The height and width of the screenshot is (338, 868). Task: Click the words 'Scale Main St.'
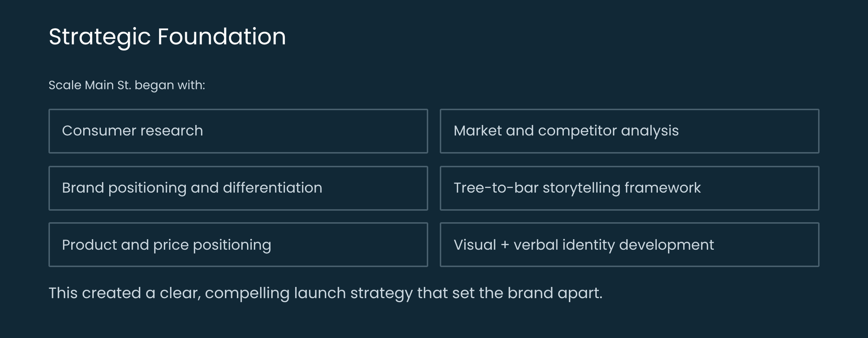(x=90, y=85)
